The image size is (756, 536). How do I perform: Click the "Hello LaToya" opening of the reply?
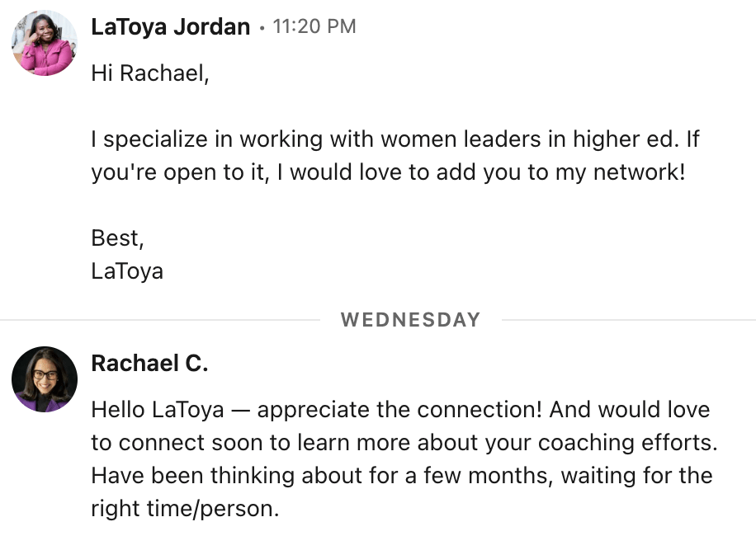[x=158, y=410]
